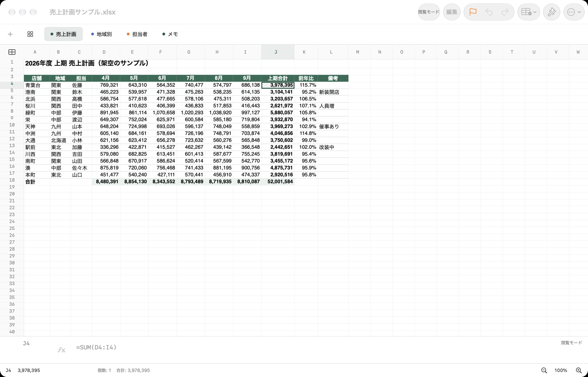Open the table options dropdown
The image size is (588, 377).
click(x=528, y=12)
